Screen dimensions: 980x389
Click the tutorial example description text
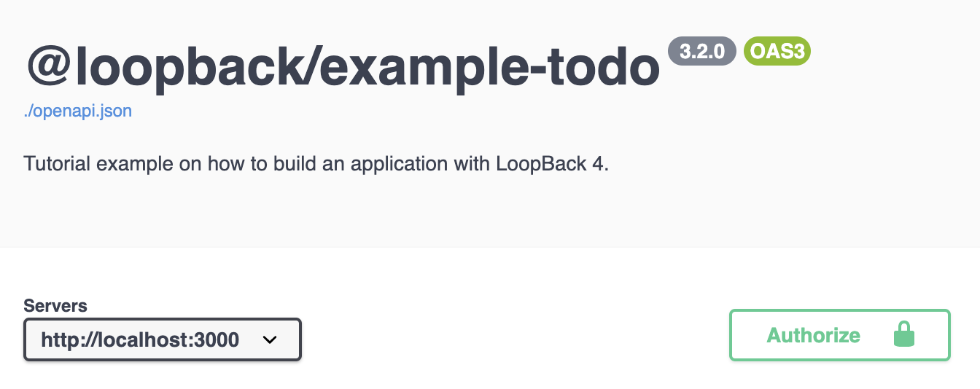pyautogui.click(x=316, y=162)
